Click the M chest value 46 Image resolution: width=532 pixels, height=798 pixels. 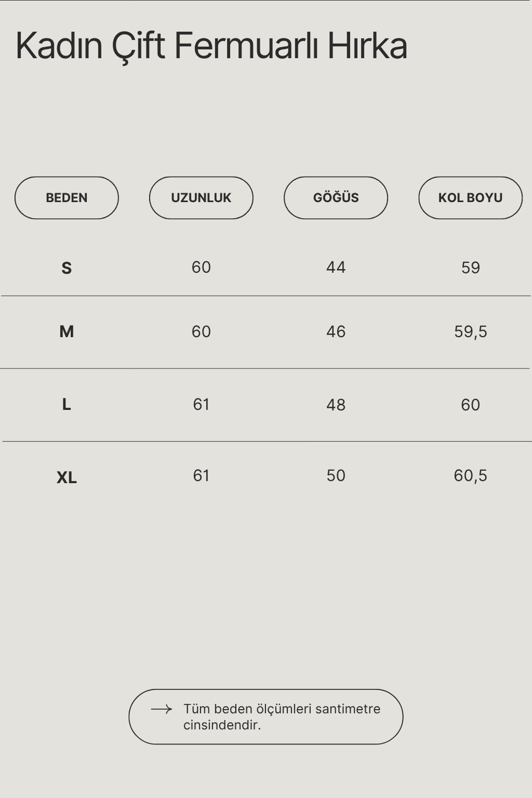[336, 331]
